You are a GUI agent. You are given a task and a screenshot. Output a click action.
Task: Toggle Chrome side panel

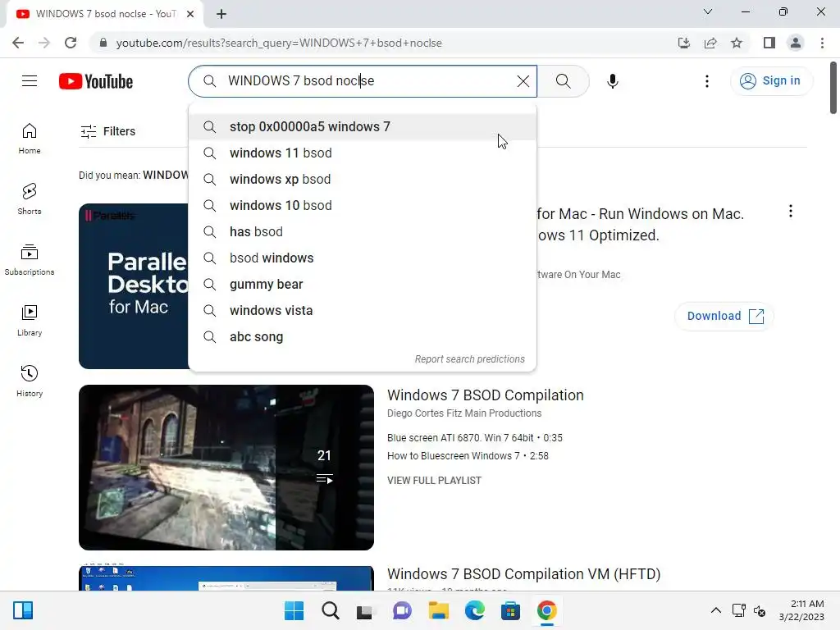pos(769,43)
